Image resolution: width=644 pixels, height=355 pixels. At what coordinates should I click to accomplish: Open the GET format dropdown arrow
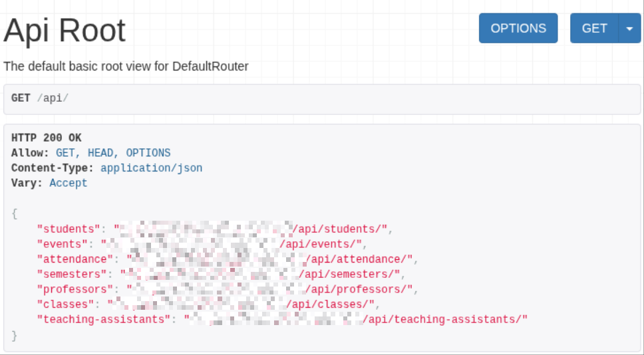coord(629,29)
